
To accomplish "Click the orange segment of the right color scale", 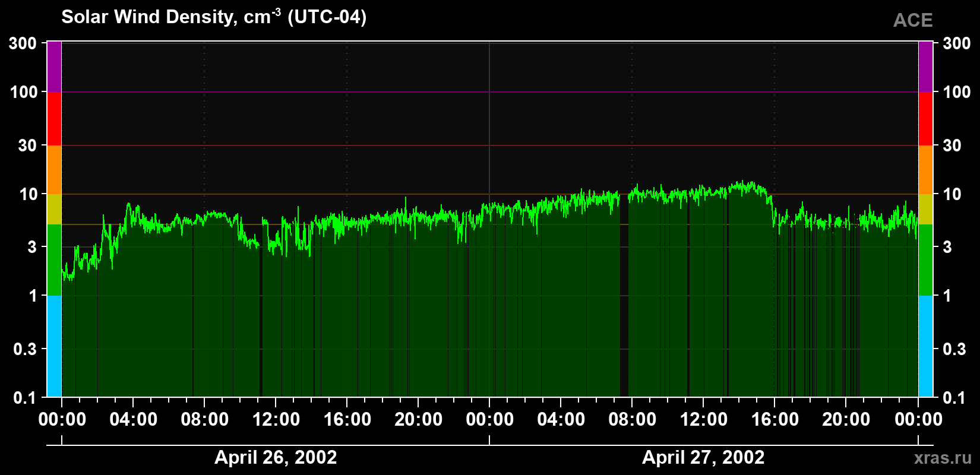I will tap(925, 170).
